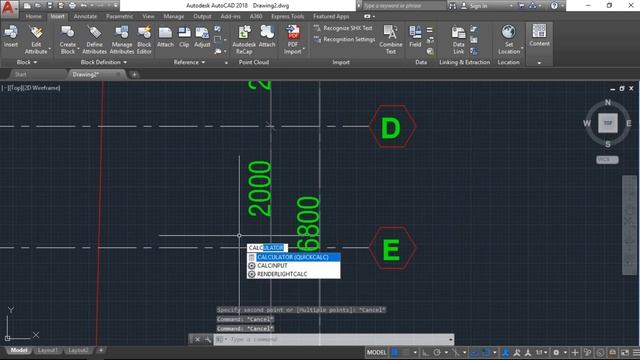Toggle Polar Tracking on status bar
640x360 pixels.
[x=437, y=352]
